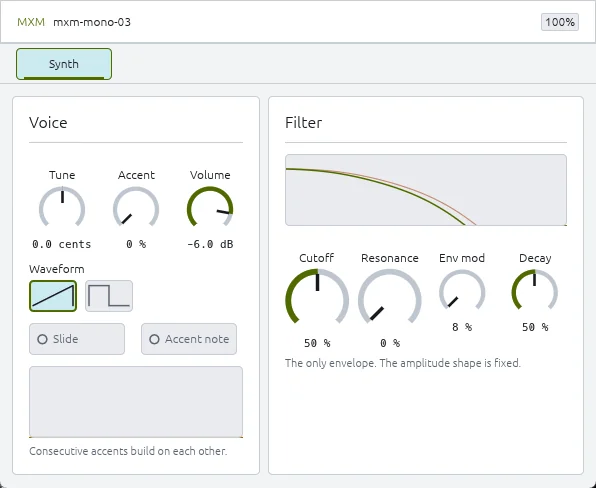This screenshot has width=596, height=488.
Task: Select the square waveform icon
Action: 109,296
